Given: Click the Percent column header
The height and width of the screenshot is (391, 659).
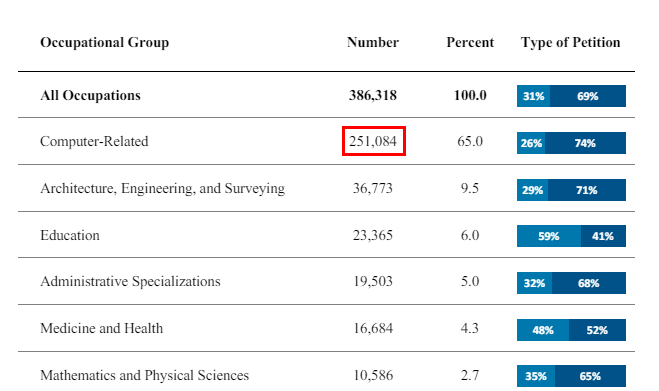Looking at the screenshot, I should click(470, 42).
